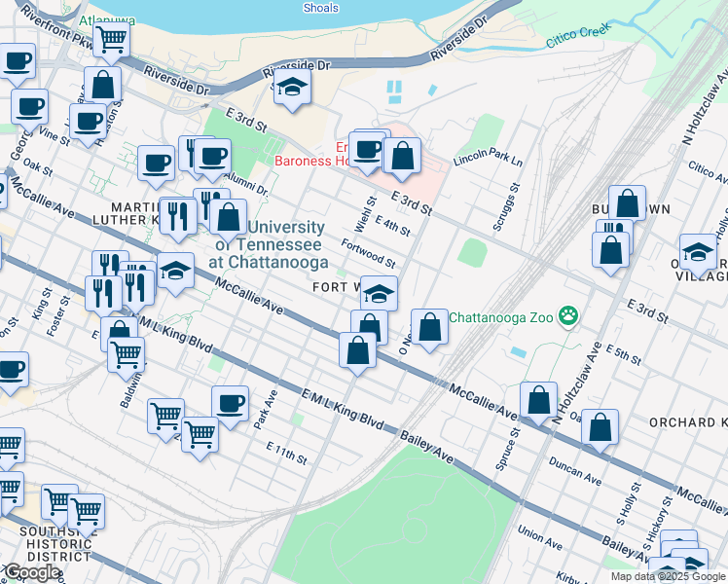Click the grocery cart marker near Baldwin St
The image size is (728, 584).
coord(126,355)
